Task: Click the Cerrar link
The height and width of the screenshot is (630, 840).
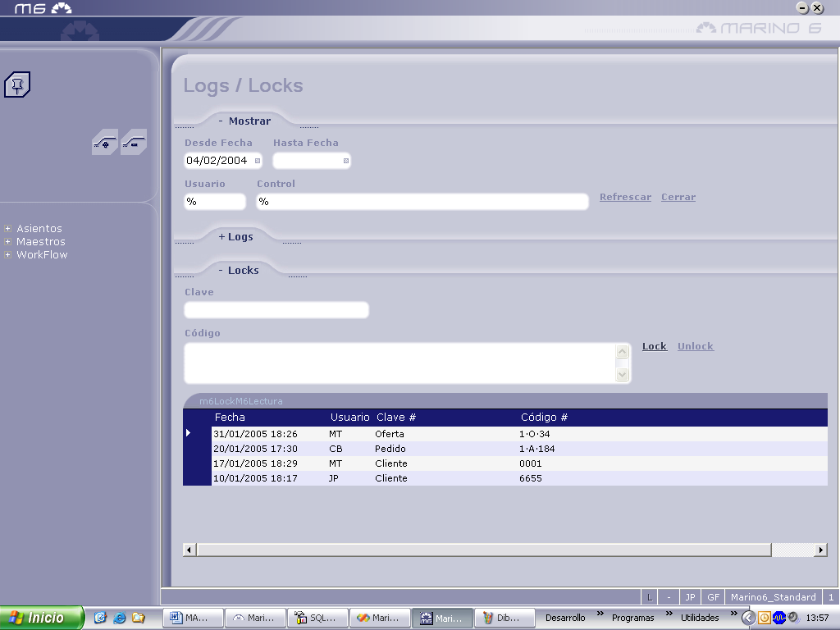Action: point(678,198)
